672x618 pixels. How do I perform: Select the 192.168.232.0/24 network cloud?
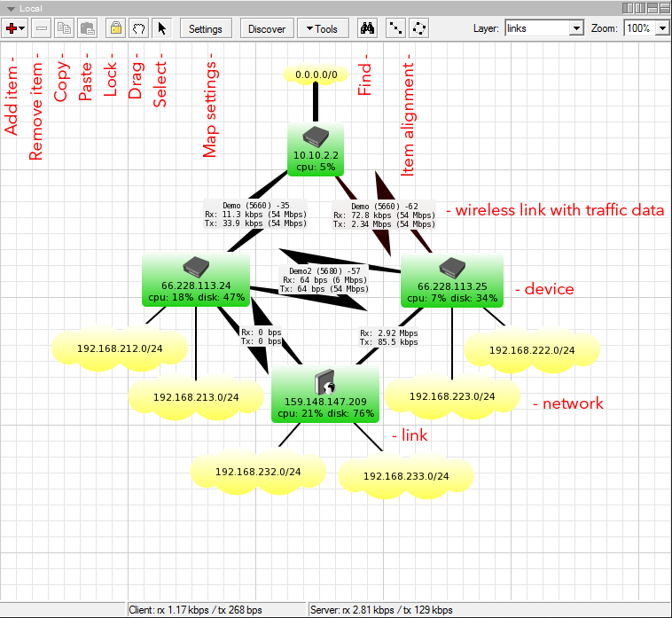[x=258, y=472]
